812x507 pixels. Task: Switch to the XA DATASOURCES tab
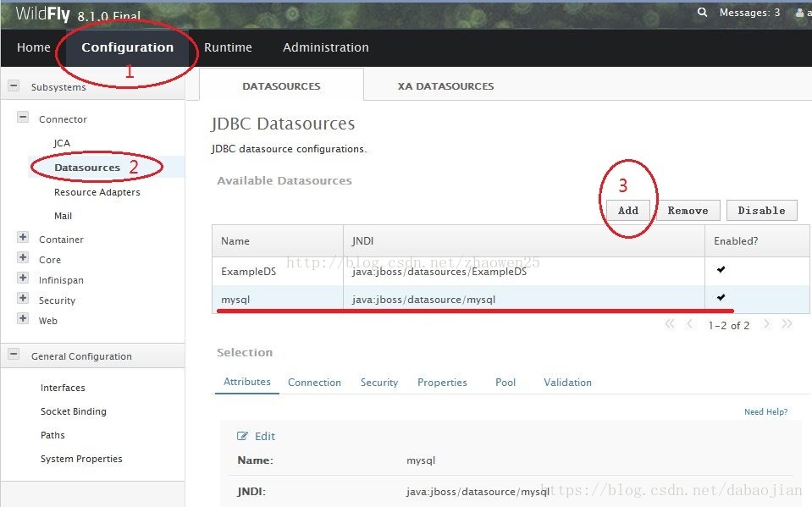(445, 86)
